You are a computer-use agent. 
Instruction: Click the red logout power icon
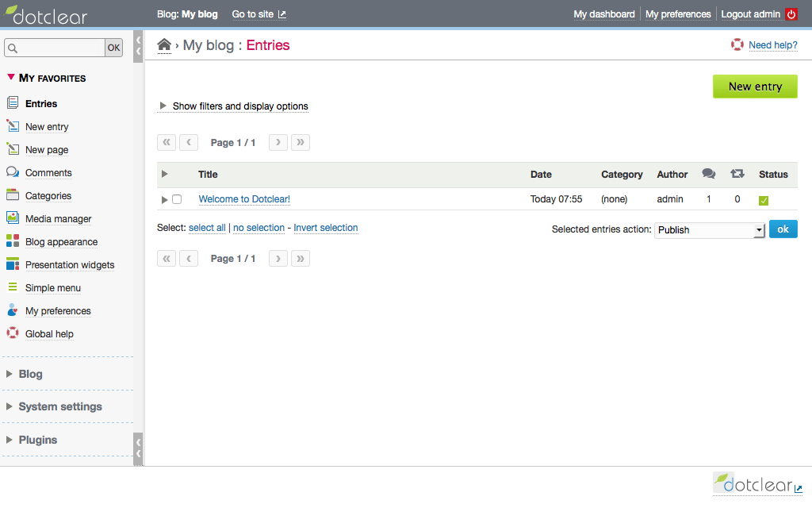click(x=791, y=14)
